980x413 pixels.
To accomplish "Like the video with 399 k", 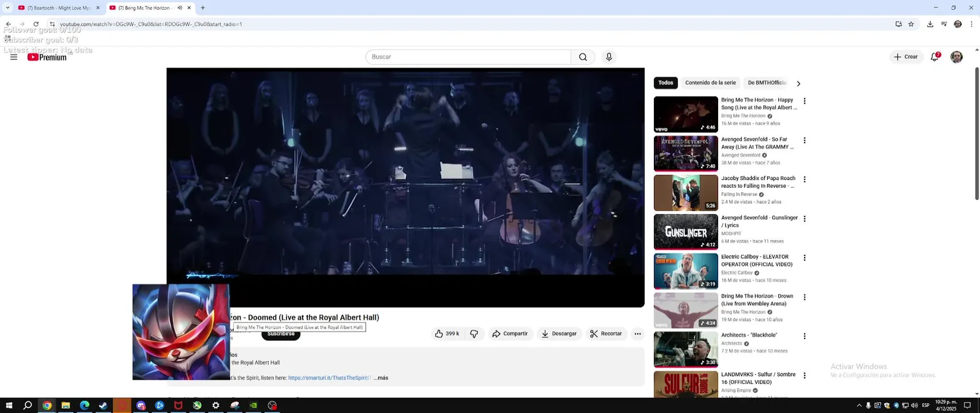I will (x=446, y=334).
